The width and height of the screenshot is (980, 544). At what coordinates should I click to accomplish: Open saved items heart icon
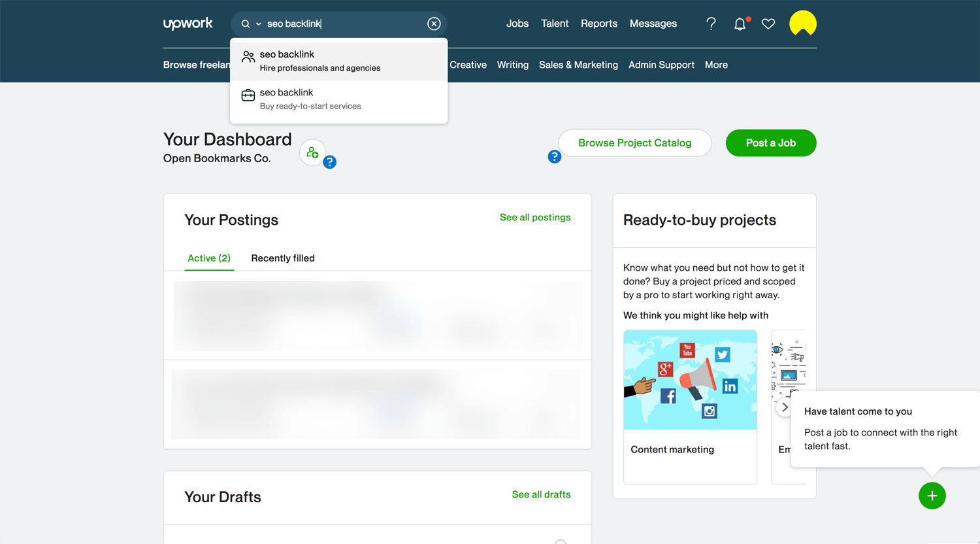[768, 24]
